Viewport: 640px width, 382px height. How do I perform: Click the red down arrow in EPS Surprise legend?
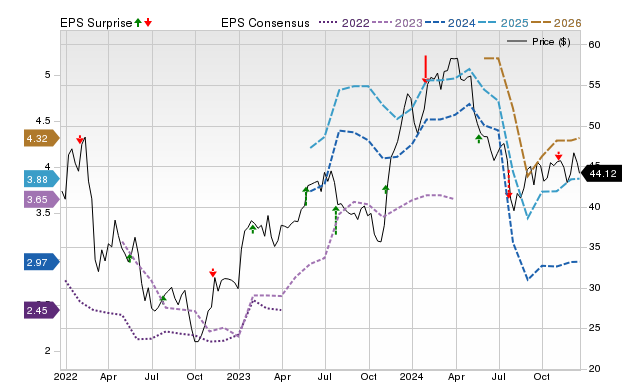(148, 22)
